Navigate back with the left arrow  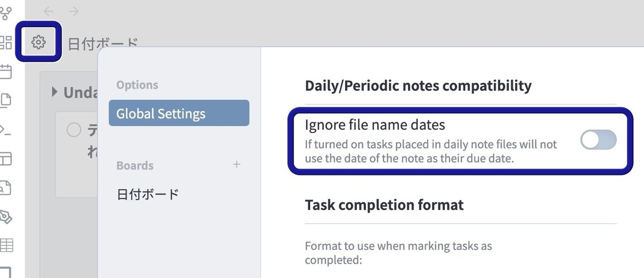tap(48, 11)
